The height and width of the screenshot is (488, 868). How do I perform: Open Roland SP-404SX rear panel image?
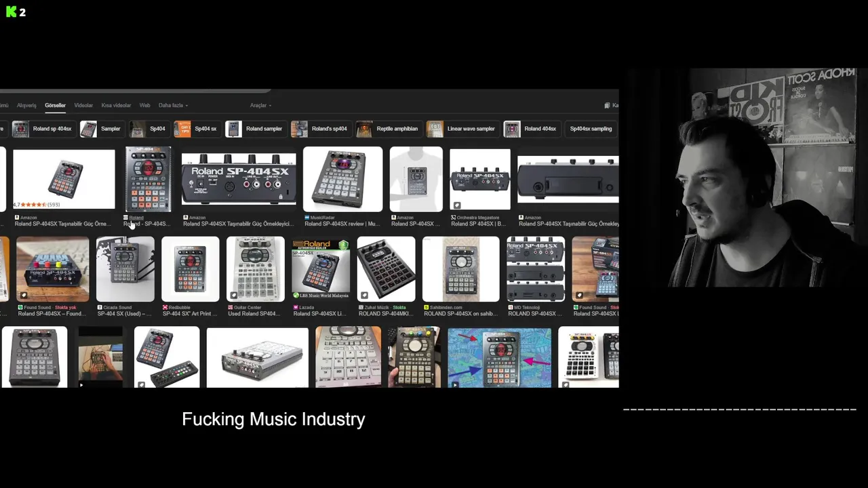click(239, 179)
